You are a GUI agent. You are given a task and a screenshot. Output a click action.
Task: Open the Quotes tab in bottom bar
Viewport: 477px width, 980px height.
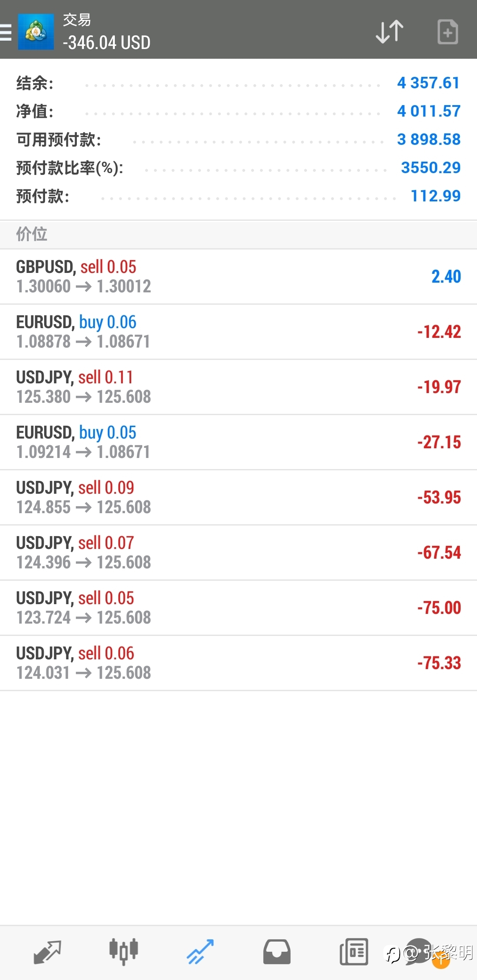click(x=47, y=951)
